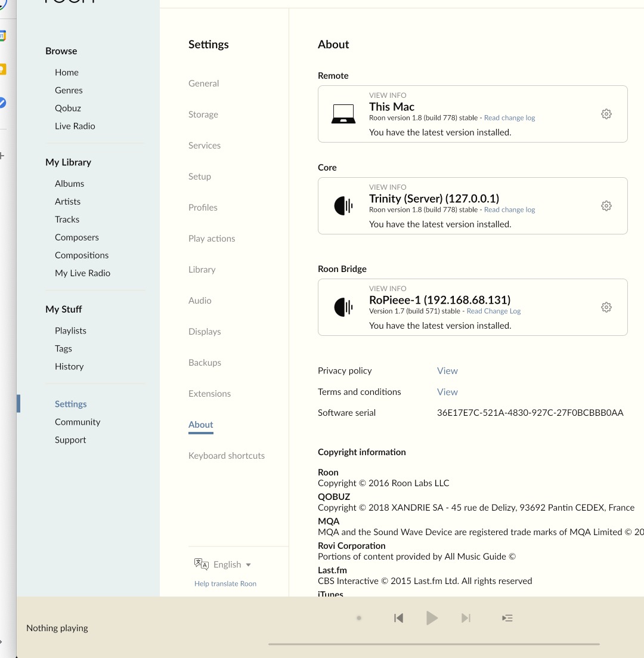Open Profiles settings tab
Screen dimensions: 644x658
click(x=203, y=208)
